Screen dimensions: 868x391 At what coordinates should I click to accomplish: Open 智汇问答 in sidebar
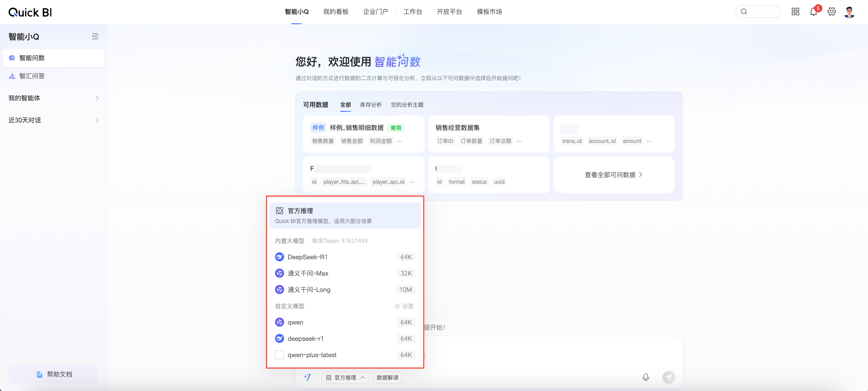click(53, 76)
